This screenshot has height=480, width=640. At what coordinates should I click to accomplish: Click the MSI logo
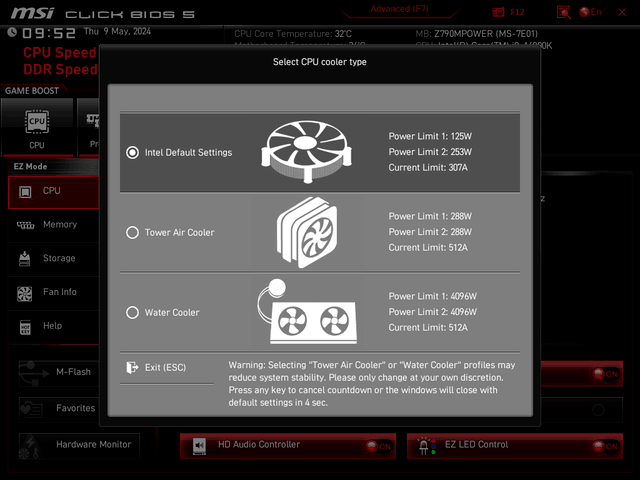pos(32,13)
